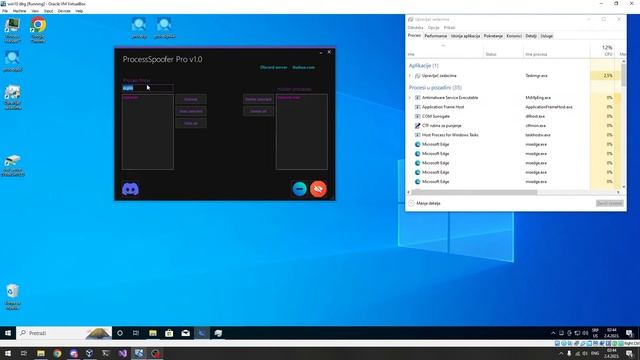Click the guest Windows Start button
The width and height of the screenshot is (640, 360).
(8, 333)
